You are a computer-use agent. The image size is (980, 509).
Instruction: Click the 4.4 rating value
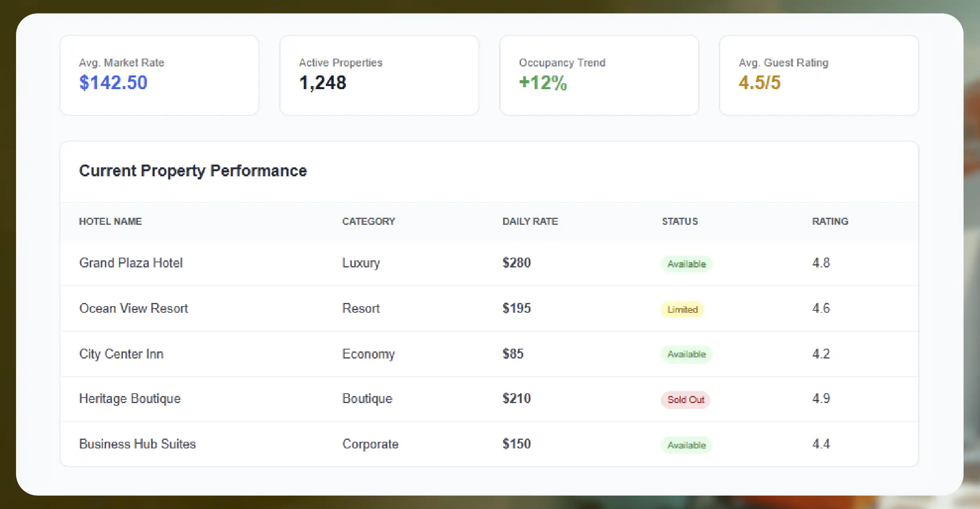click(821, 444)
